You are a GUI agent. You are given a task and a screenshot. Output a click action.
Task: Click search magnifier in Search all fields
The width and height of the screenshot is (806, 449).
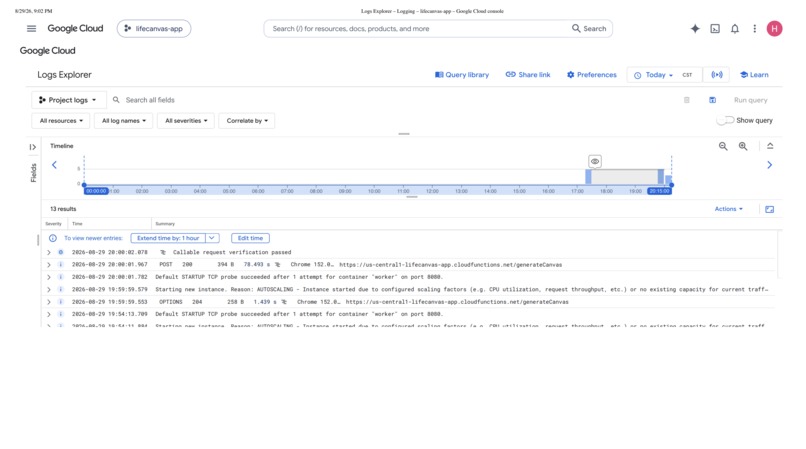click(x=116, y=100)
